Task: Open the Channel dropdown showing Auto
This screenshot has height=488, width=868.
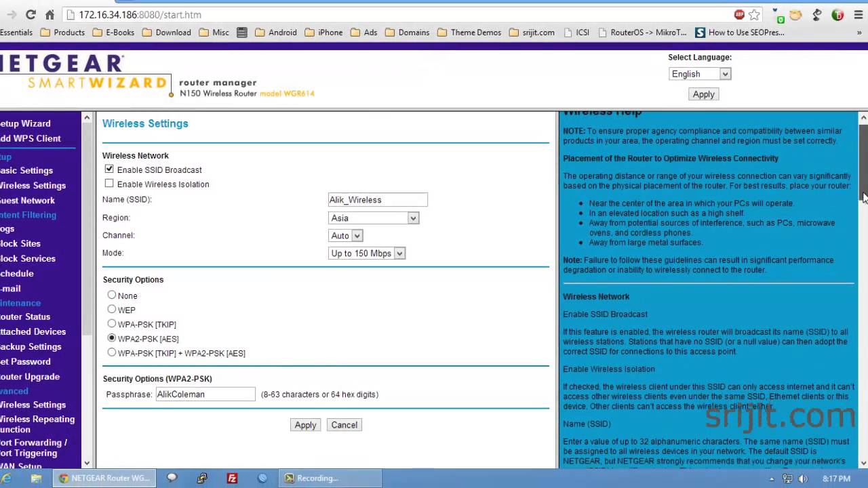Action: (x=346, y=235)
